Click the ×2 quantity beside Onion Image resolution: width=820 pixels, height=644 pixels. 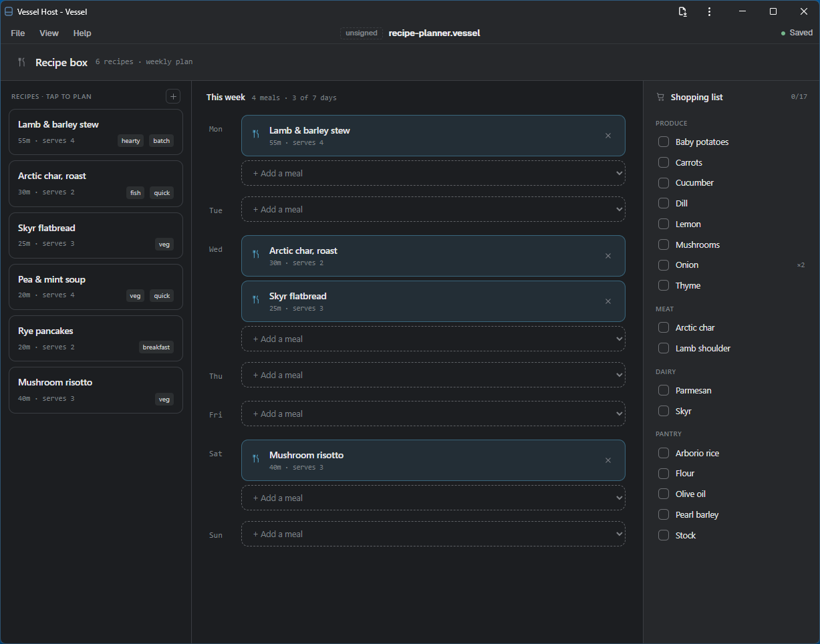(801, 265)
